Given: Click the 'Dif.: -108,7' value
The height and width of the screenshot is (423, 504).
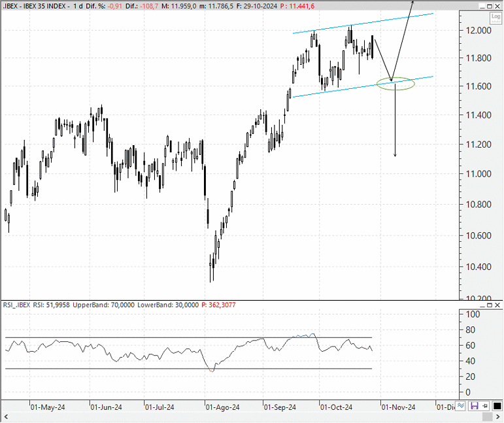Looking at the screenshot, I should pos(142,6).
